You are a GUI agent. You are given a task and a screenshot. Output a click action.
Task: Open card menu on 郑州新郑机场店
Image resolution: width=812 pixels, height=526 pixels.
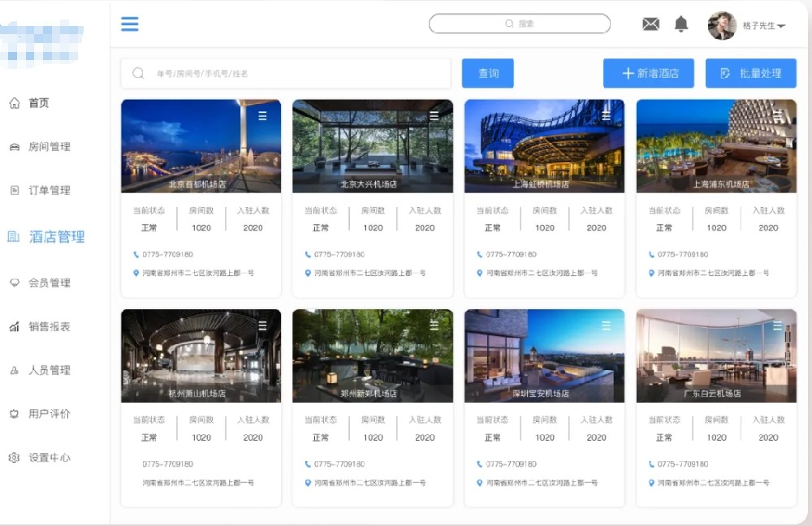click(x=434, y=326)
